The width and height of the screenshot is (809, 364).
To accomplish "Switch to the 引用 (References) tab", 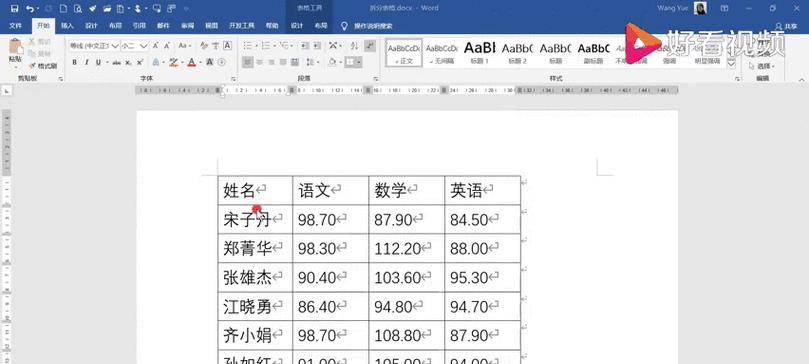I will tap(139, 26).
